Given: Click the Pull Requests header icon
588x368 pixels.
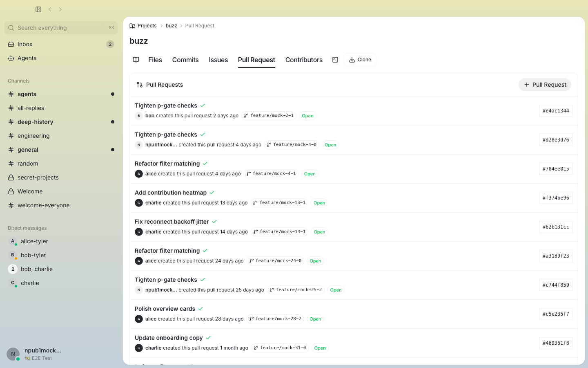Looking at the screenshot, I should click(140, 85).
